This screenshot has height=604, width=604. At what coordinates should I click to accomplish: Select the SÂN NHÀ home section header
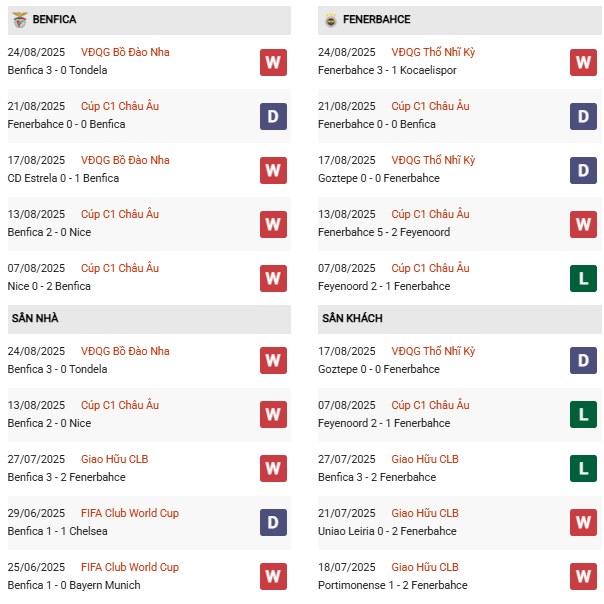click(x=35, y=318)
